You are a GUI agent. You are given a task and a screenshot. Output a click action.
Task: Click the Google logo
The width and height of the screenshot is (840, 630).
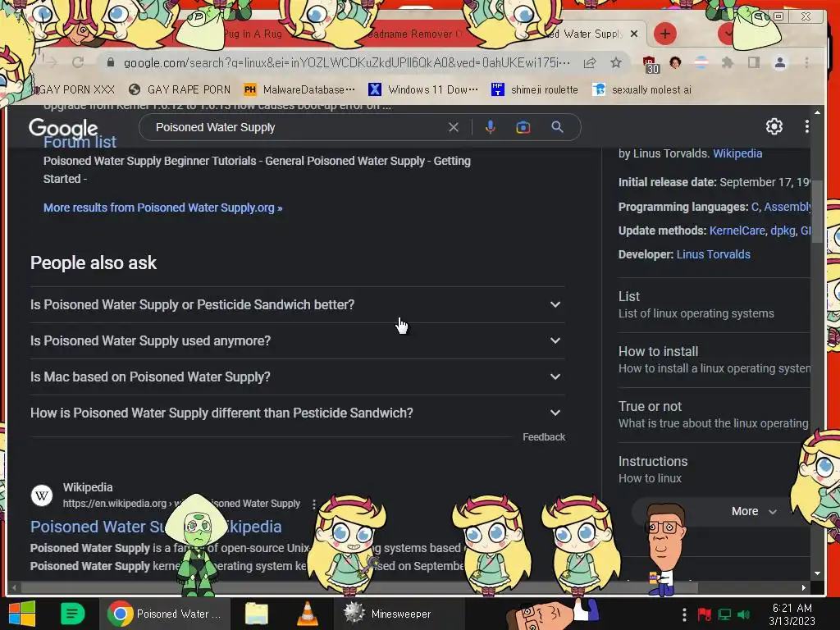click(63, 127)
